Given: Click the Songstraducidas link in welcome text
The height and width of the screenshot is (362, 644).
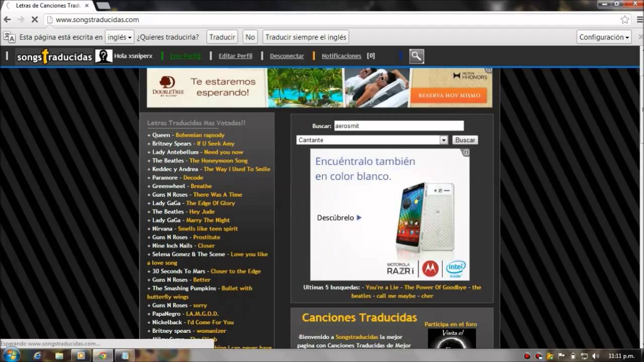Looking at the screenshot, I should pos(357,337).
